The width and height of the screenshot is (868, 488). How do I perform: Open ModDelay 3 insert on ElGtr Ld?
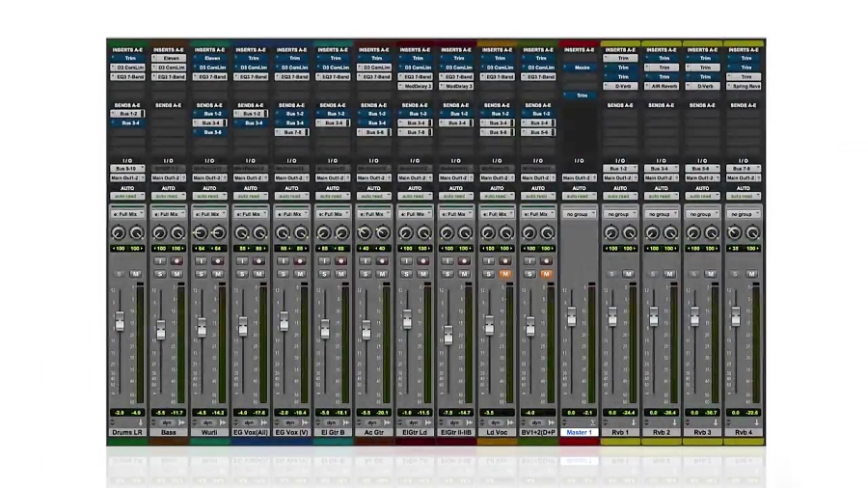tap(415, 86)
